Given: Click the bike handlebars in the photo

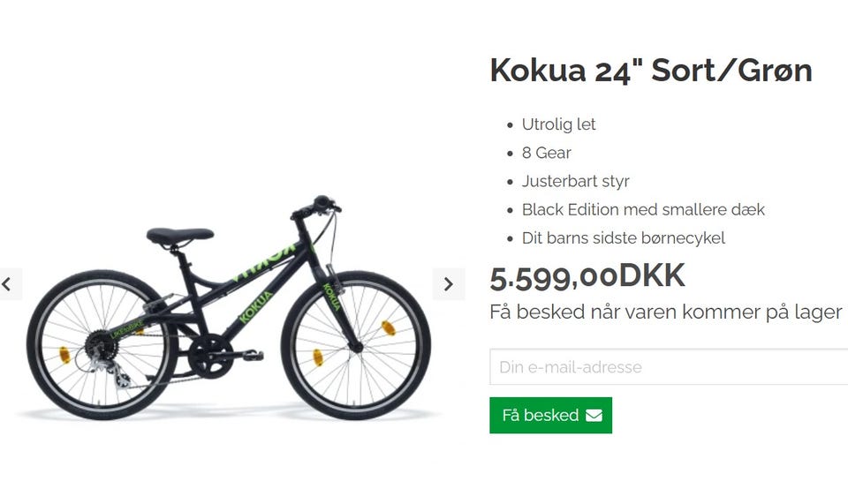Looking at the screenshot, I should point(316,208).
